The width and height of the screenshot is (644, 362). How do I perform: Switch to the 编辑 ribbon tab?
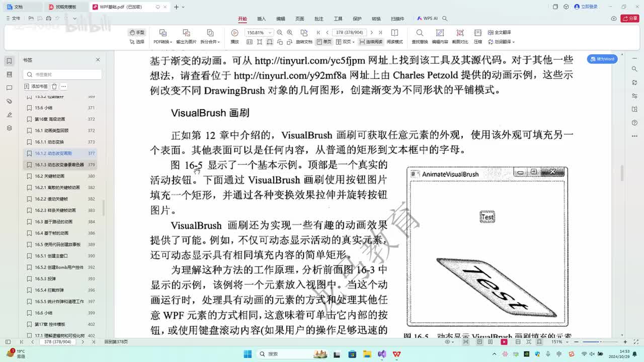(281, 19)
